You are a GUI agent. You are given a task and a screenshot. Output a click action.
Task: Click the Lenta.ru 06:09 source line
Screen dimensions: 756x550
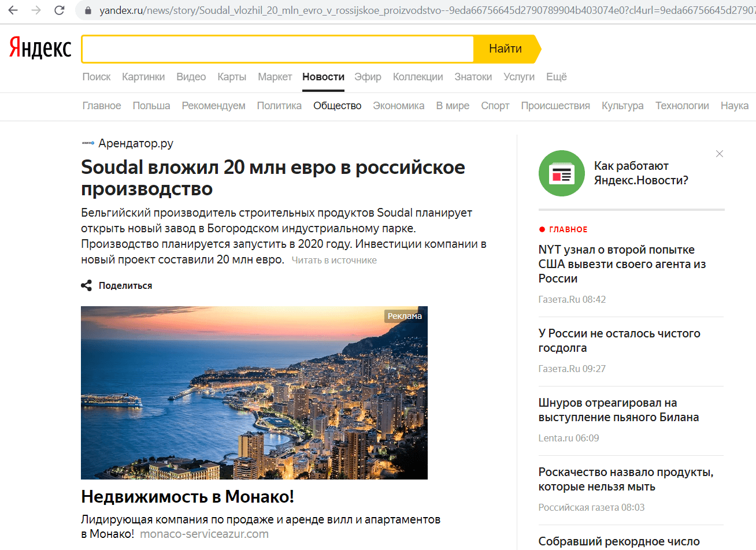(569, 438)
